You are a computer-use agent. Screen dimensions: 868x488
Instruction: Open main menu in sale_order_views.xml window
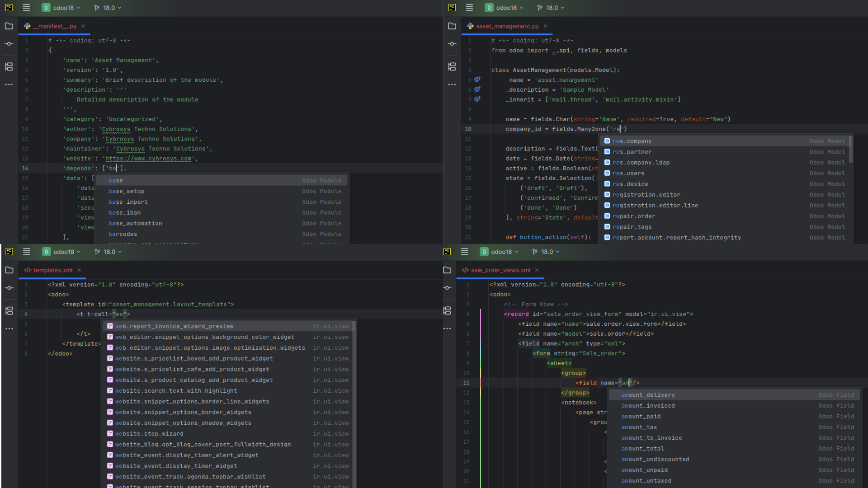click(464, 252)
